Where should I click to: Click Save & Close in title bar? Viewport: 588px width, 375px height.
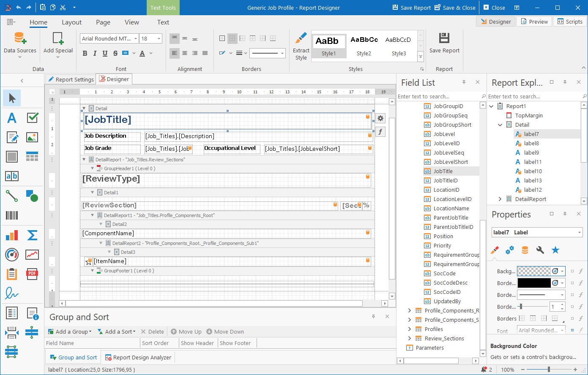tap(455, 8)
